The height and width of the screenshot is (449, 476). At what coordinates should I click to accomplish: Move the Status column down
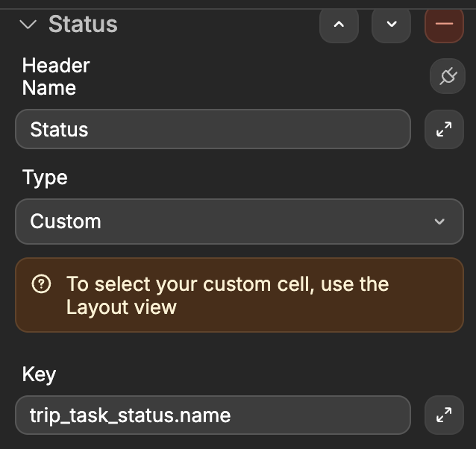click(391, 25)
